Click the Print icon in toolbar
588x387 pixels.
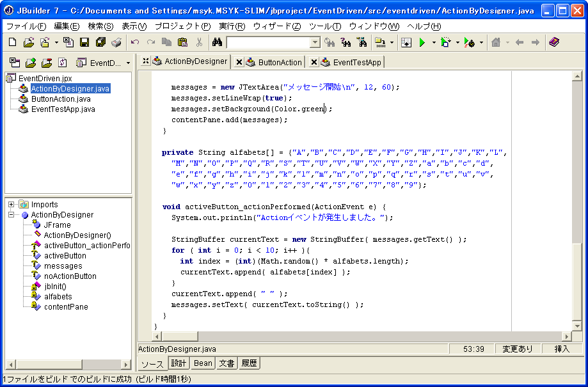pos(116,42)
